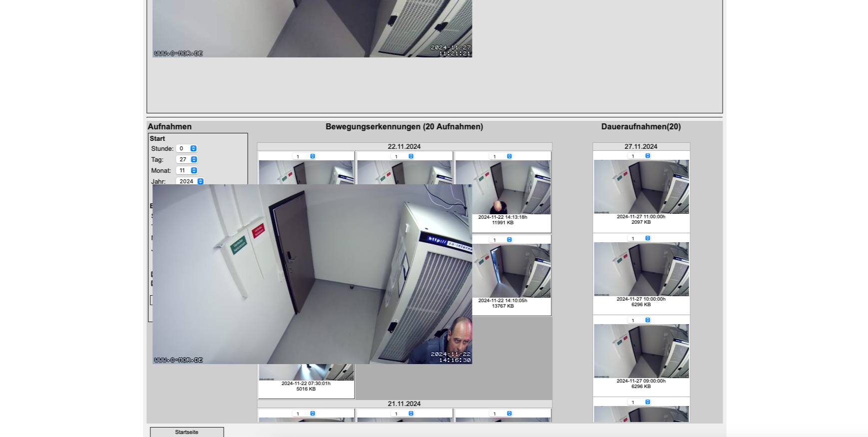The width and height of the screenshot is (868, 437).
Task: Expand the Jahr year selector
Action: pos(191,181)
